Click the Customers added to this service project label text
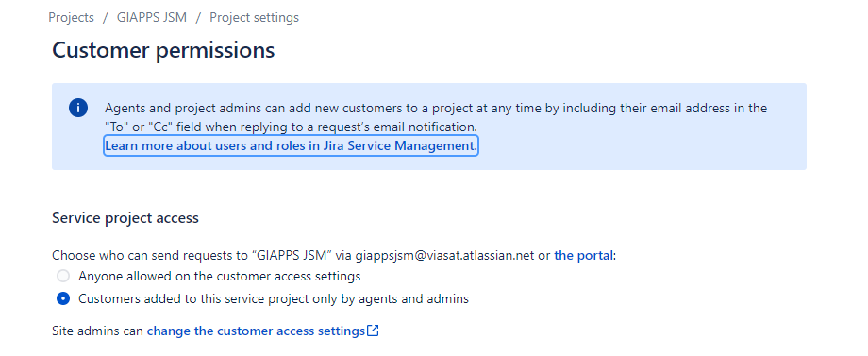The image size is (868, 356). tap(274, 299)
